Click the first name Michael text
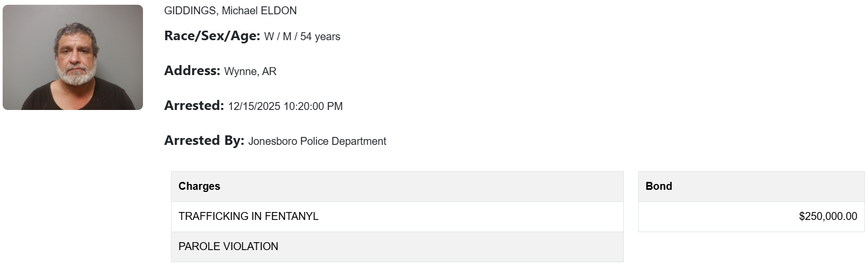 click(239, 11)
